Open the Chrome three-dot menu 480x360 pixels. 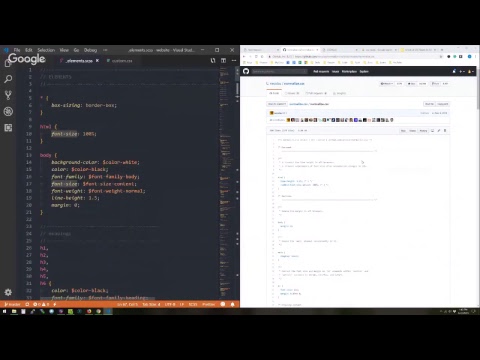click(x=476, y=57)
